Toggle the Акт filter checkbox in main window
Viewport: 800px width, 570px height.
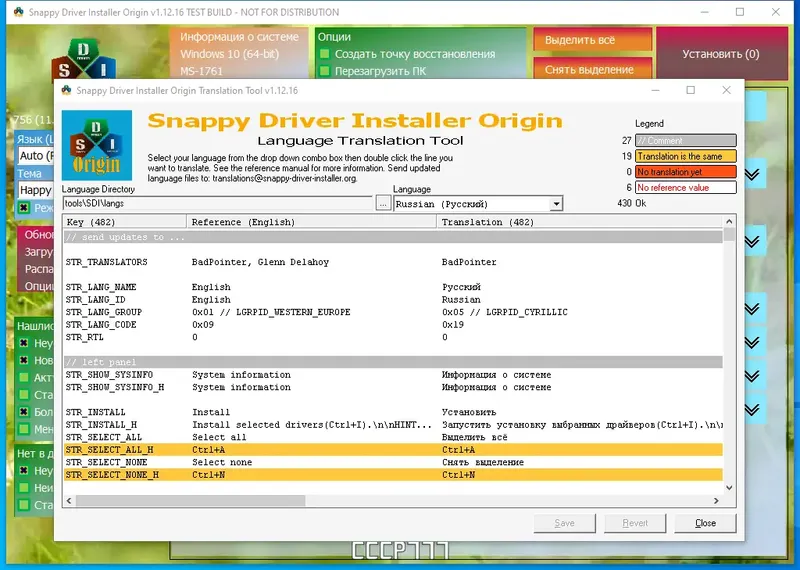[23, 378]
